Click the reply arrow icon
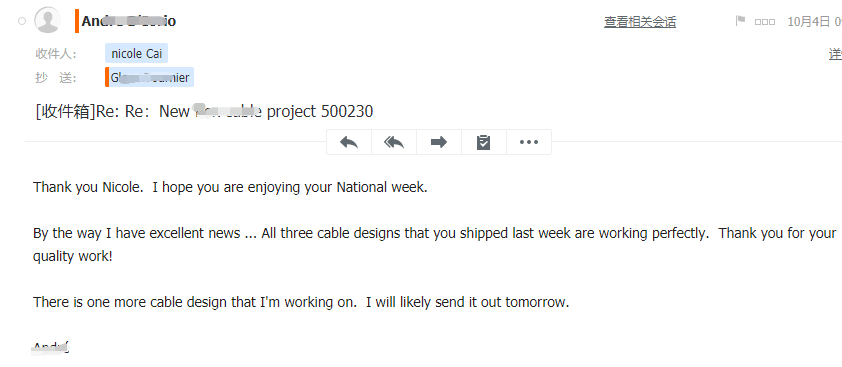This screenshot has height=367, width=842. [x=349, y=142]
